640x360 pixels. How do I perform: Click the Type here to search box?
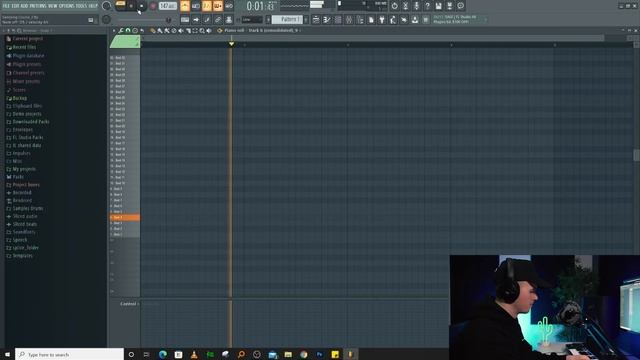point(69,354)
